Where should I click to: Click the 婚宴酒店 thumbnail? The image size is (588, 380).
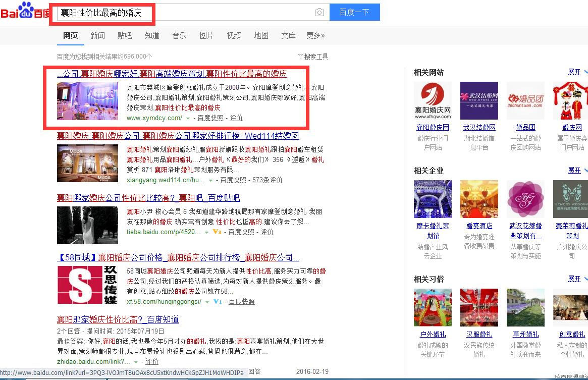click(x=479, y=199)
